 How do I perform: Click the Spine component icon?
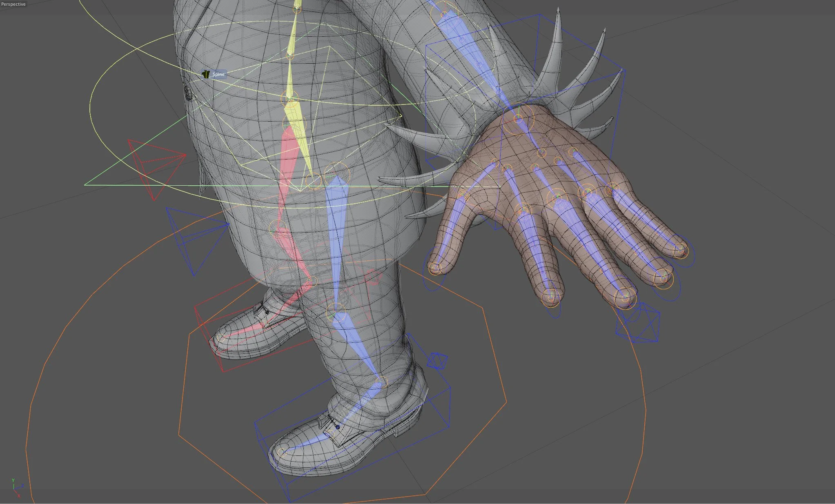pyautogui.click(x=206, y=74)
